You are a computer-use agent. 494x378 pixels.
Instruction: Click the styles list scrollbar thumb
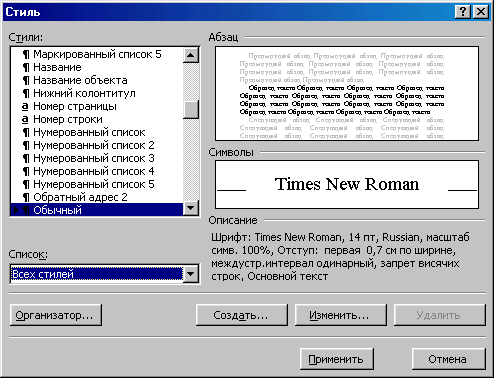pyautogui.click(x=191, y=110)
